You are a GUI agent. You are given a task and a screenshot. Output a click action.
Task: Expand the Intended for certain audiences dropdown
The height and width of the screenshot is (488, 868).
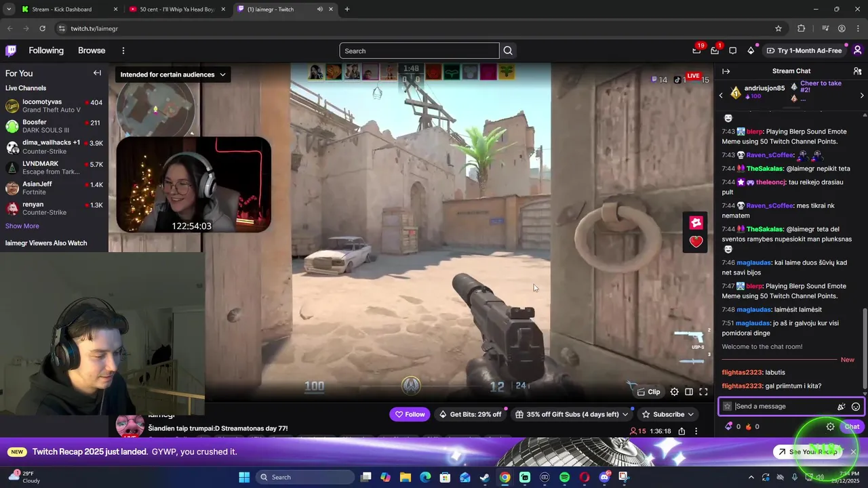(x=173, y=75)
